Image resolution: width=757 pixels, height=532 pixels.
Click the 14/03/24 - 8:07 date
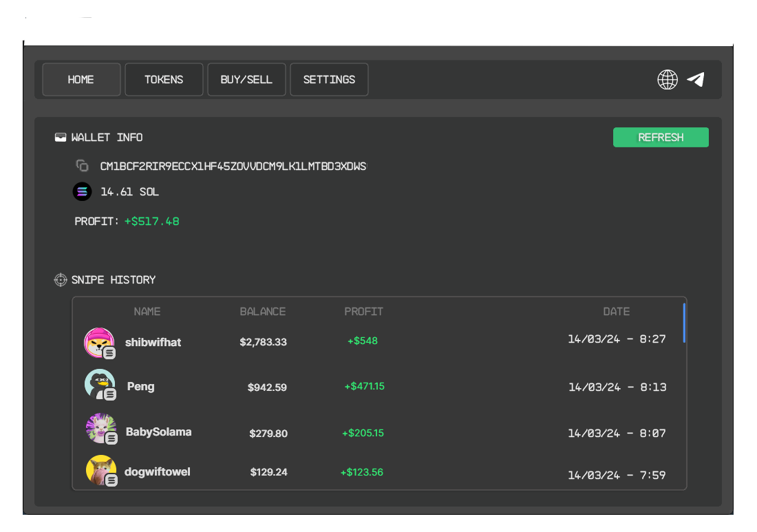pyautogui.click(x=617, y=433)
